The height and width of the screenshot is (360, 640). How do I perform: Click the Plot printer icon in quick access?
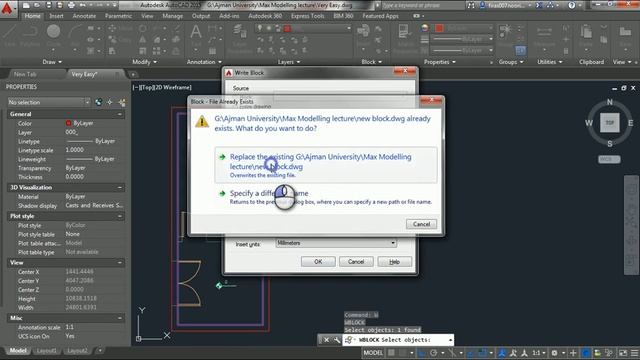71,5
